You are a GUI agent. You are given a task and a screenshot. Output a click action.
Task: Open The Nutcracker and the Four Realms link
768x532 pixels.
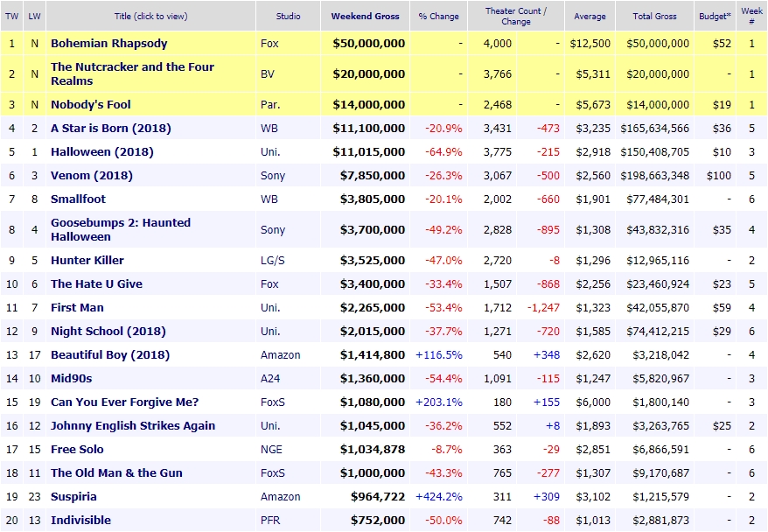132,74
